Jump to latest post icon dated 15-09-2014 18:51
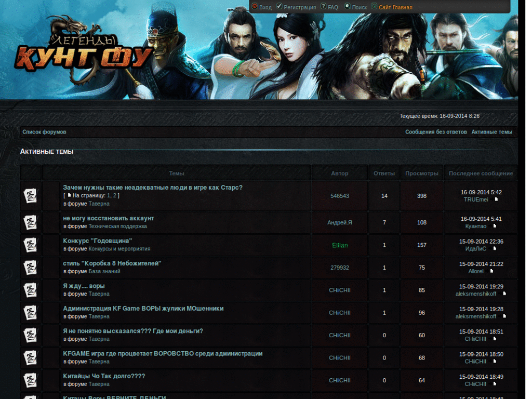 495,339
